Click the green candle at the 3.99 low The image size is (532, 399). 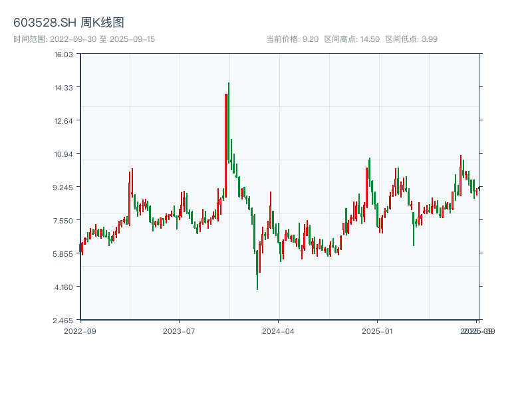pos(257,270)
